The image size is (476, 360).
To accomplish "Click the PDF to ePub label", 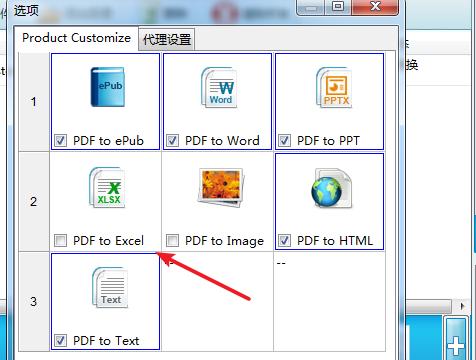I will coord(108,141).
